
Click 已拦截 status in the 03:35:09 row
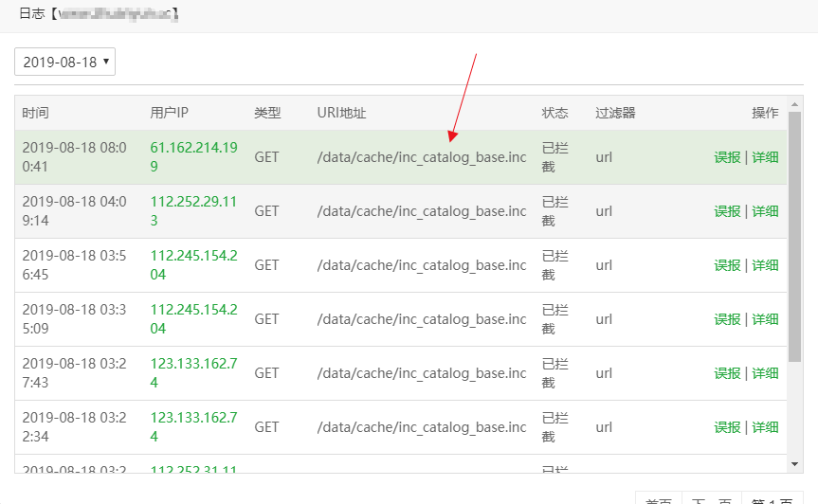tap(555, 319)
